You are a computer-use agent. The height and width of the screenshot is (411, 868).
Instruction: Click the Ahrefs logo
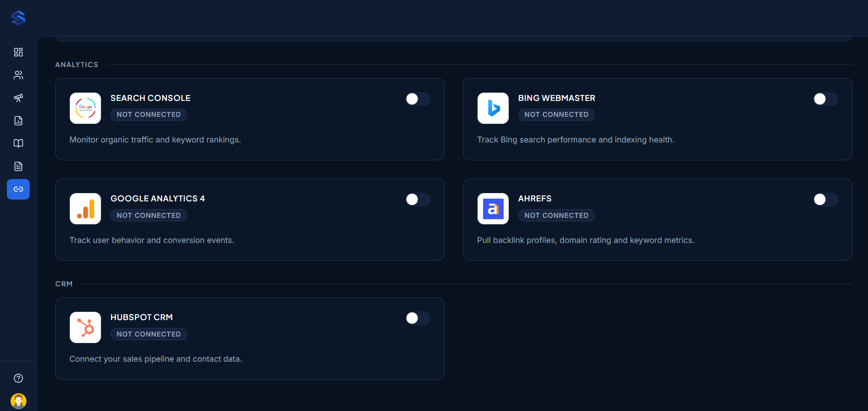493,209
